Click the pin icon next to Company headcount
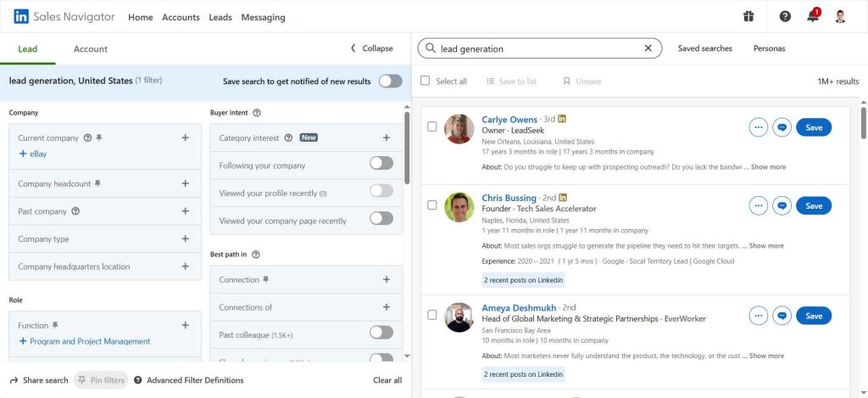This screenshot has width=868, height=398. click(x=97, y=183)
